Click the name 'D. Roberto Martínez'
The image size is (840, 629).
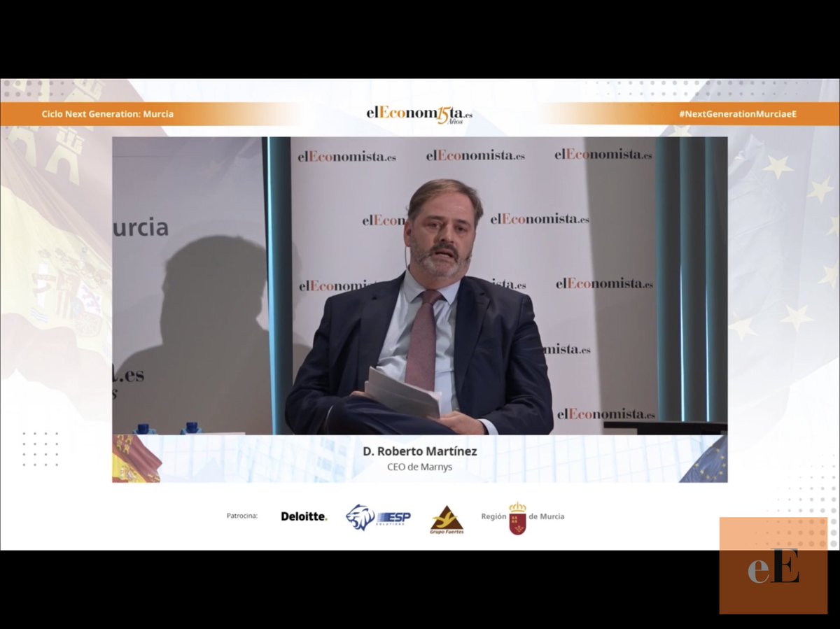pos(420,451)
